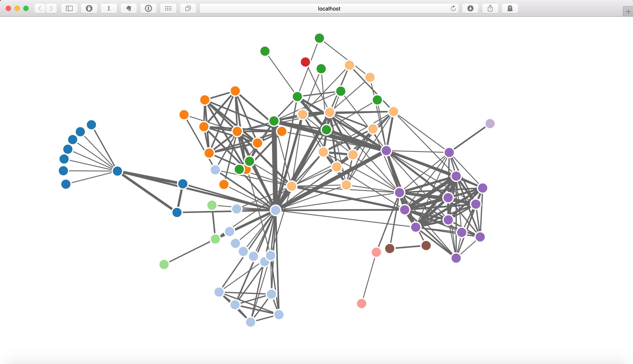Click the Instapaper 'I' toolbar button
The image size is (633, 364).
point(109,9)
